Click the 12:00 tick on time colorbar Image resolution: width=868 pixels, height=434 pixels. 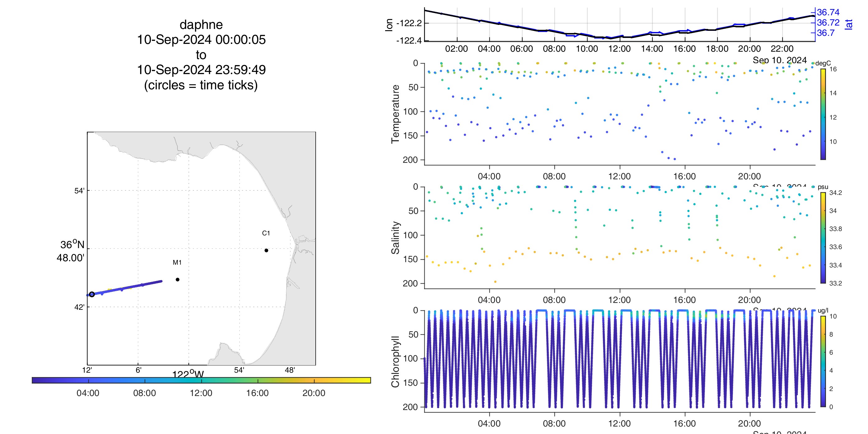(201, 380)
